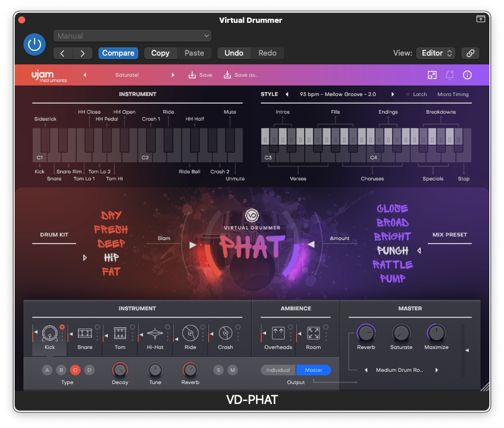Image resolution: width=504 pixels, height=428 pixels.
Task: Click the VD logo above PHAT
Action: (252, 215)
